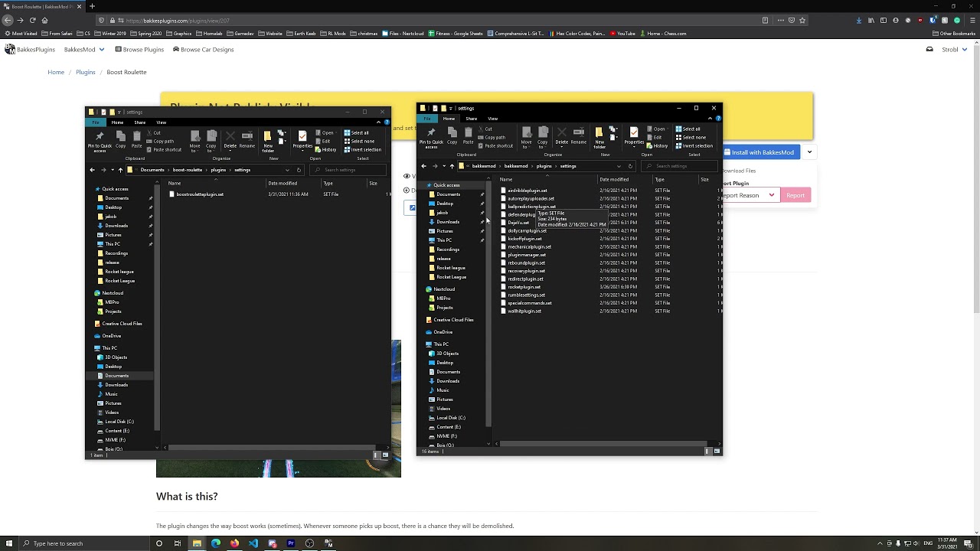Click Select none in right Explorer window
Viewport: 980px width, 551px height.
[689, 138]
